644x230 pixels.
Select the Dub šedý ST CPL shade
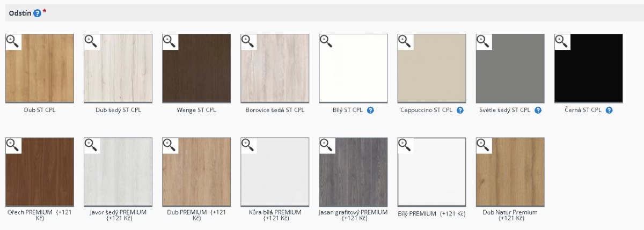tap(118, 69)
